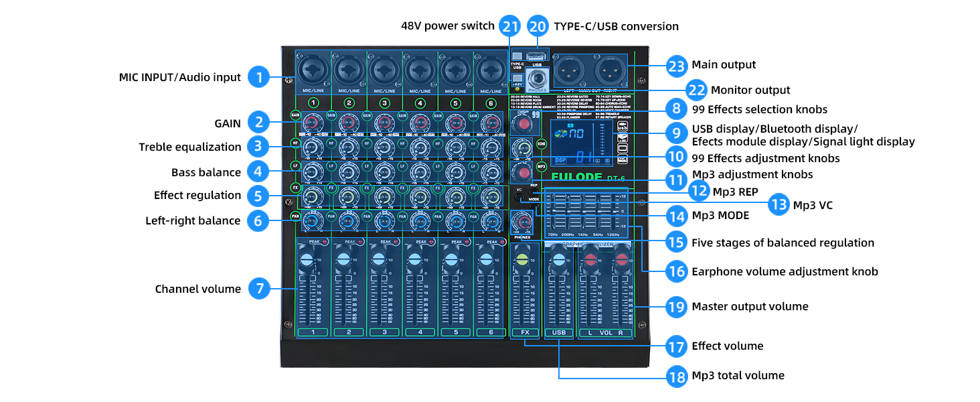Click the MP3 MODE button
This screenshot has height=402, width=980.
click(534, 208)
